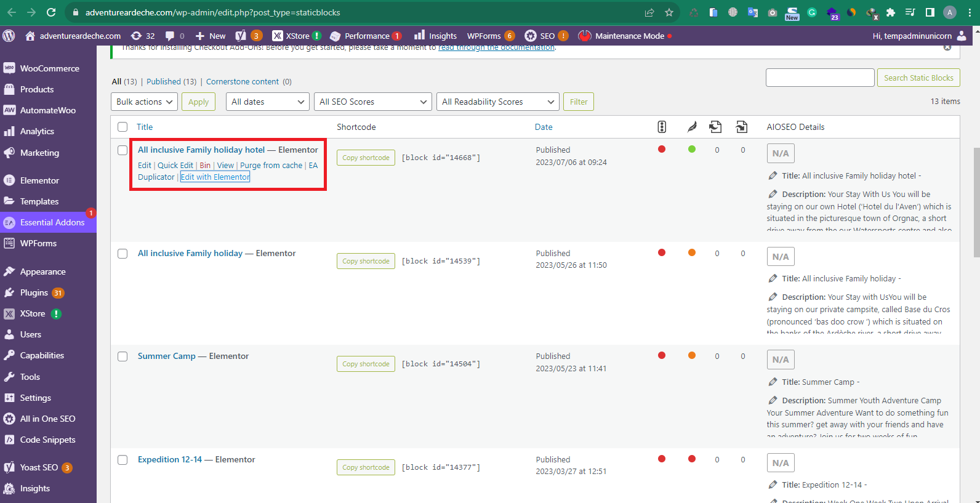Edit AIOSEO title pencil for Summer Camp
980x503 pixels.
pyautogui.click(x=773, y=382)
